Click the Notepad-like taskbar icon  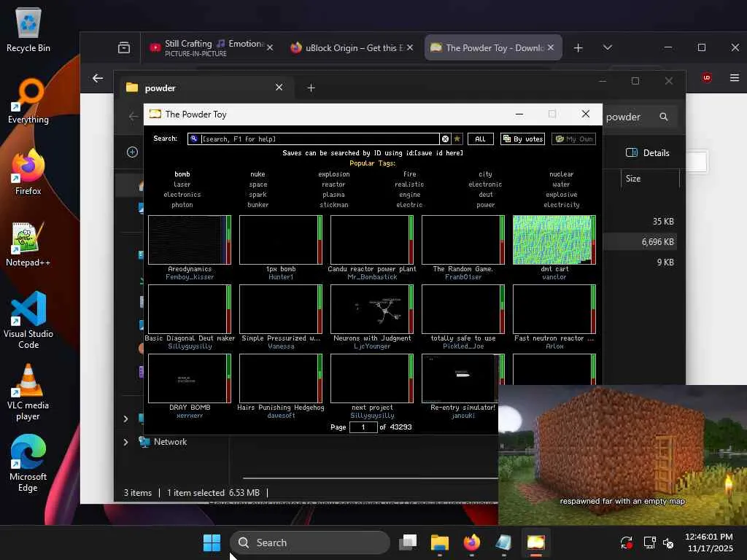[x=503, y=542]
